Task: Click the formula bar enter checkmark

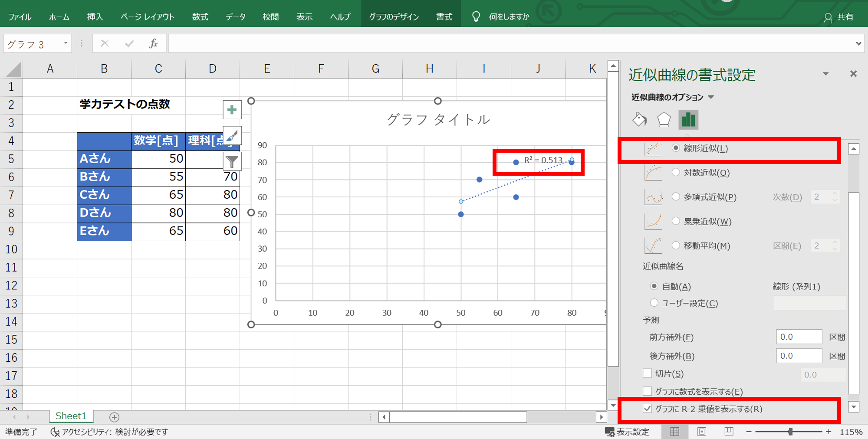Action: (x=129, y=43)
